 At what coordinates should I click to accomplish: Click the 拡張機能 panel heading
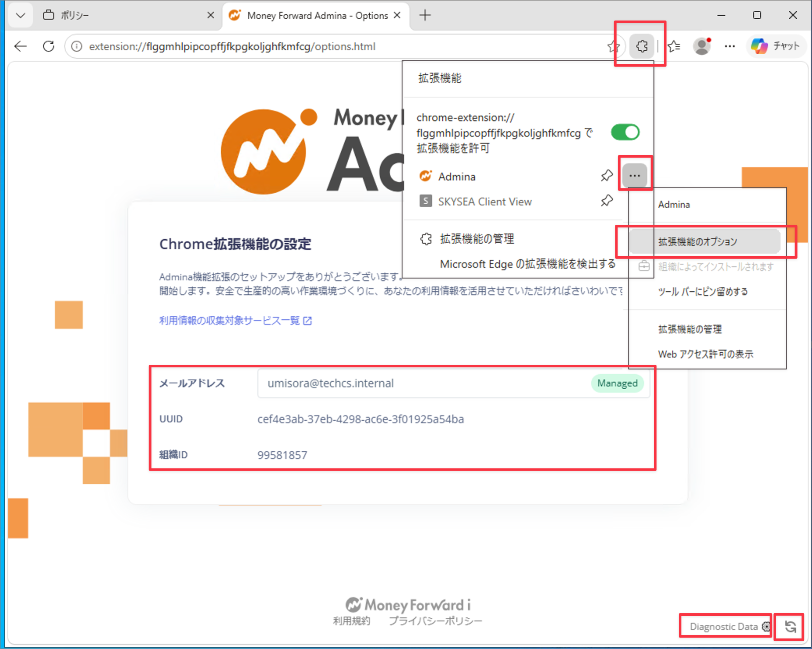click(440, 78)
